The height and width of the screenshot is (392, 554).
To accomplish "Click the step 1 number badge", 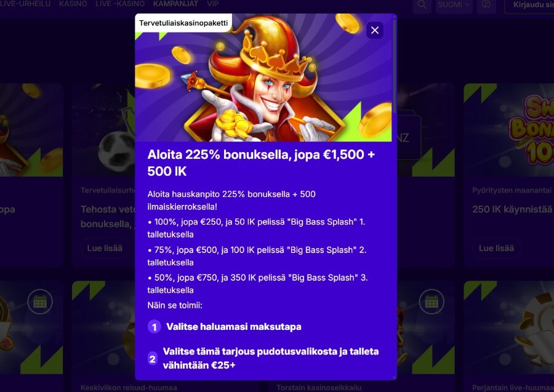I will point(154,327).
